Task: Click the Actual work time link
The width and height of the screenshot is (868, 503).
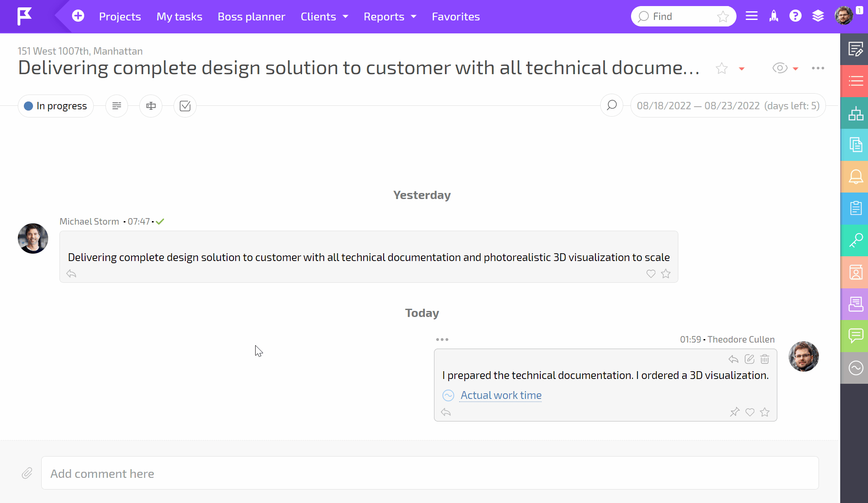Action: (x=500, y=395)
